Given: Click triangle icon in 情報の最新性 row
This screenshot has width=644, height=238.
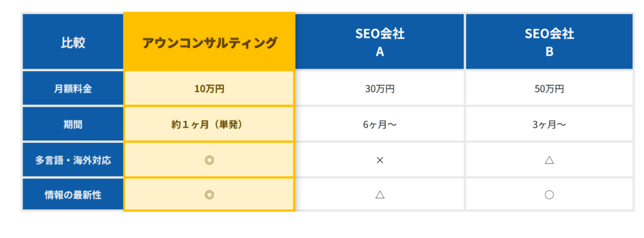Looking at the screenshot, I should [x=379, y=195].
